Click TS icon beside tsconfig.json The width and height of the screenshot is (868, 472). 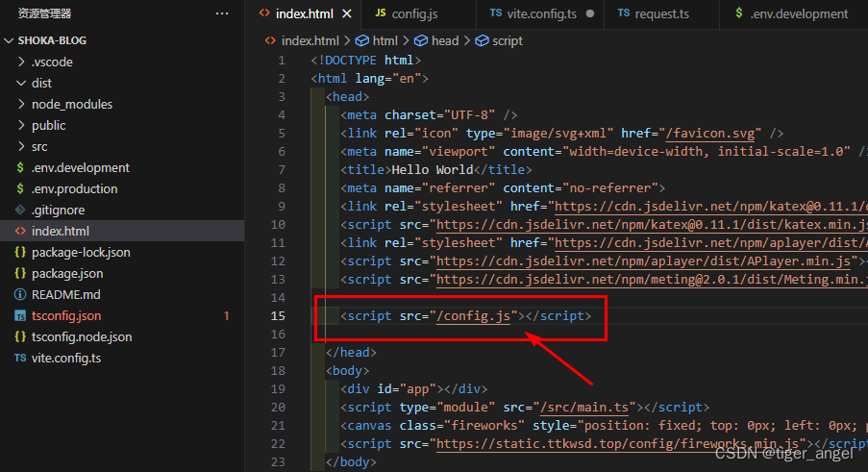[x=20, y=316]
